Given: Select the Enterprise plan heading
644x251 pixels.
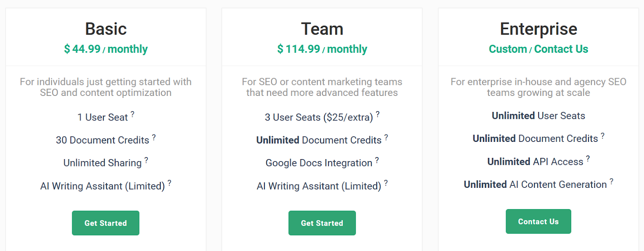Looking at the screenshot, I should [x=539, y=29].
